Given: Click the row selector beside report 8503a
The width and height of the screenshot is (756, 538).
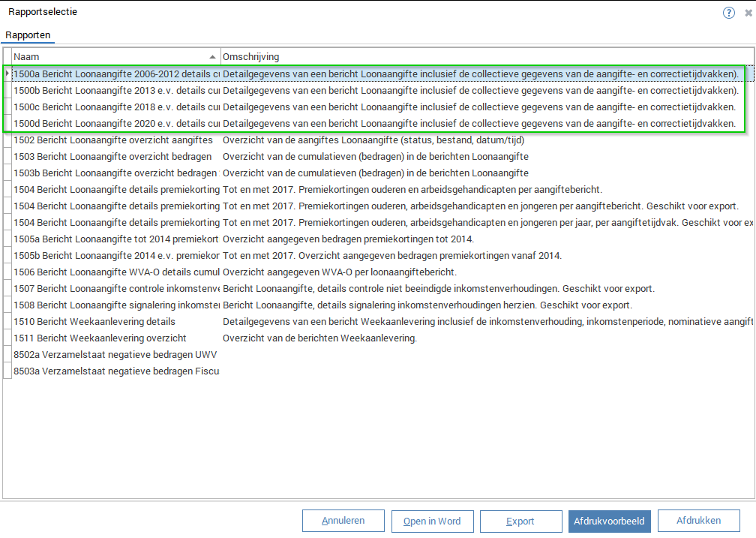Looking at the screenshot, I should pos(7,371).
